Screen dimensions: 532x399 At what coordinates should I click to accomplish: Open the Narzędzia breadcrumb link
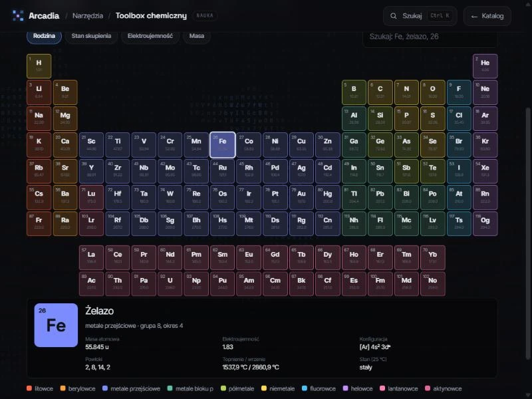click(x=88, y=15)
